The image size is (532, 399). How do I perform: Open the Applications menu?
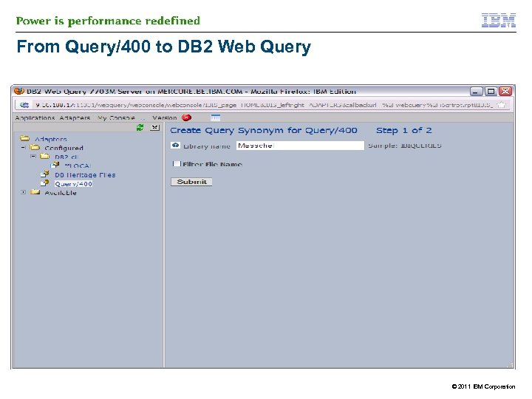click(x=35, y=117)
